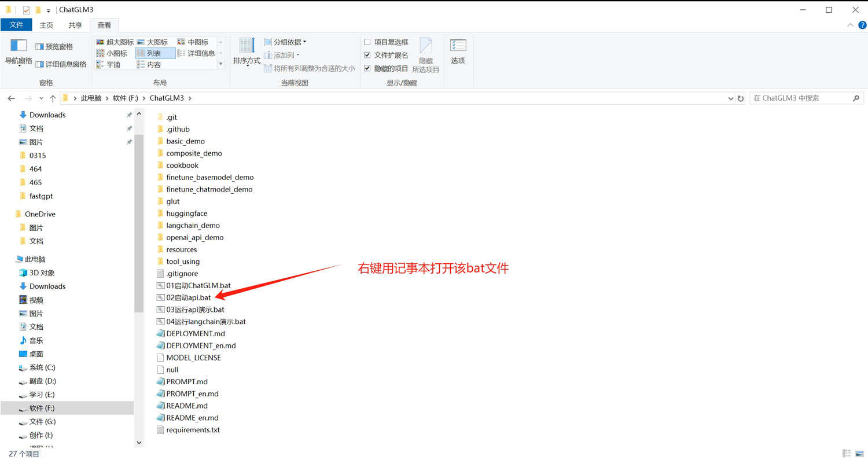The image size is (868, 460).
Task: Select Small icons layout
Action: point(112,53)
